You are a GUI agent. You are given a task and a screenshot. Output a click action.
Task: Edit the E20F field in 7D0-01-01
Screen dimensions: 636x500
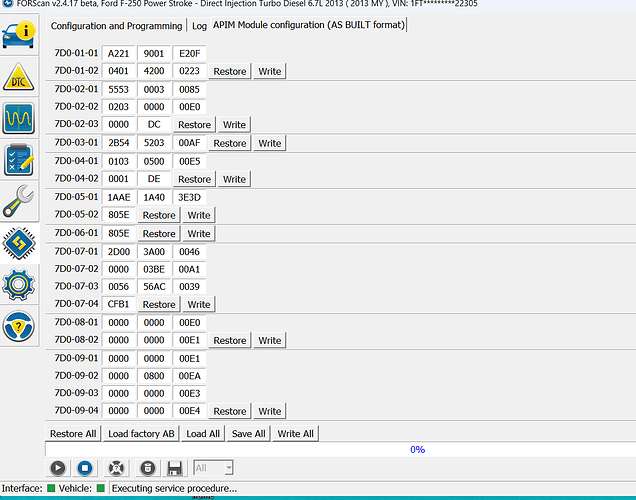click(x=189, y=54)
